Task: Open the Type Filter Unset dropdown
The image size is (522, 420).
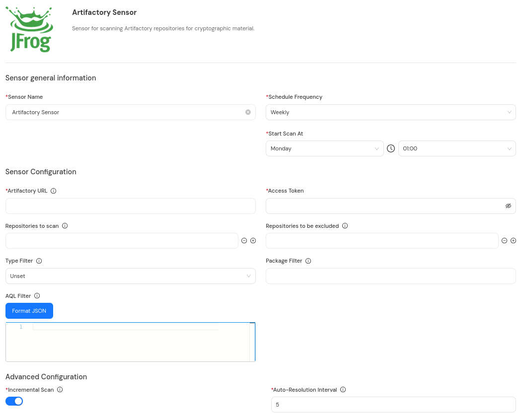Action: point(131,276)
